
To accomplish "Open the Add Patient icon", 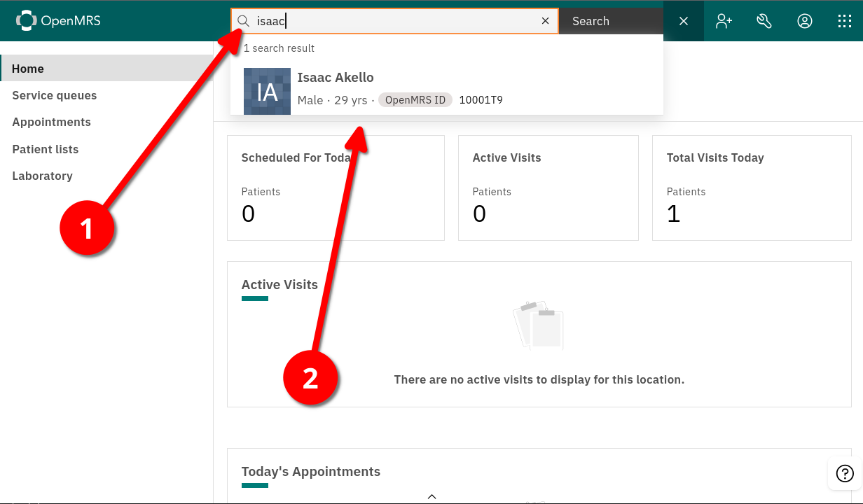I will click(x=724, y=21).
